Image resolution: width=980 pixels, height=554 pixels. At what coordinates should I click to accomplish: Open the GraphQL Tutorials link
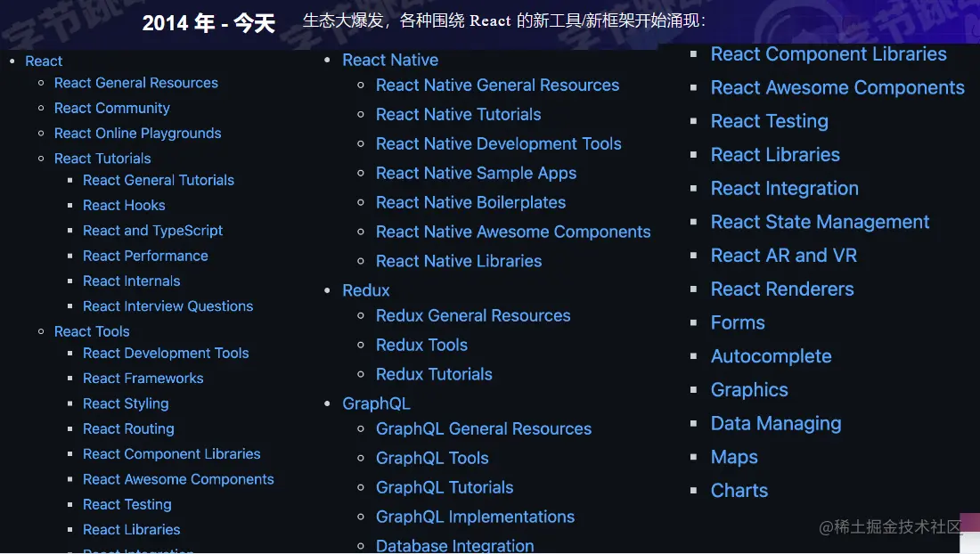click(x=445, y=487)
